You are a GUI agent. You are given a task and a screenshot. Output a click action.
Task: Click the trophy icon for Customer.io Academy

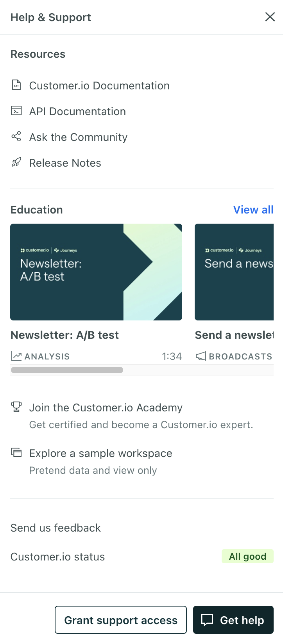[16, 407]
